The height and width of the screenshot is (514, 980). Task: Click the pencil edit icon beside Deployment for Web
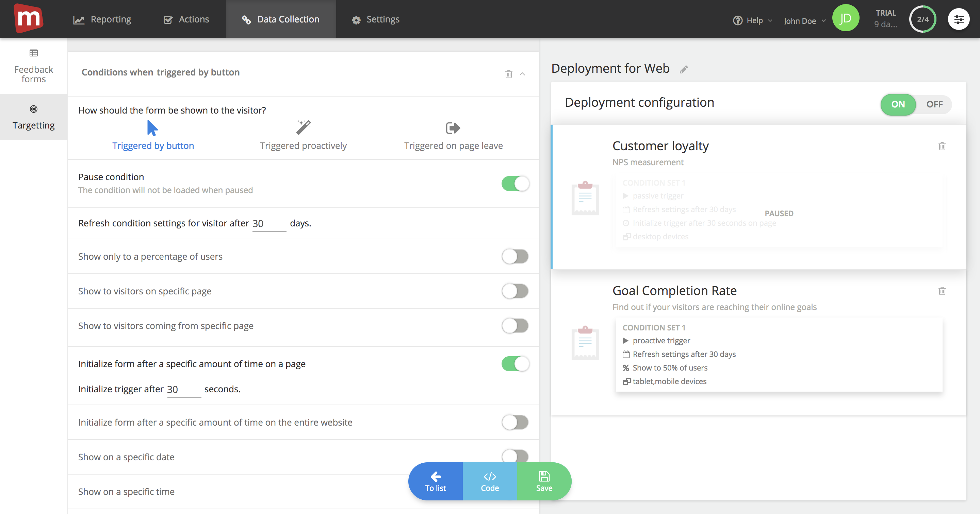coord(684,69)
